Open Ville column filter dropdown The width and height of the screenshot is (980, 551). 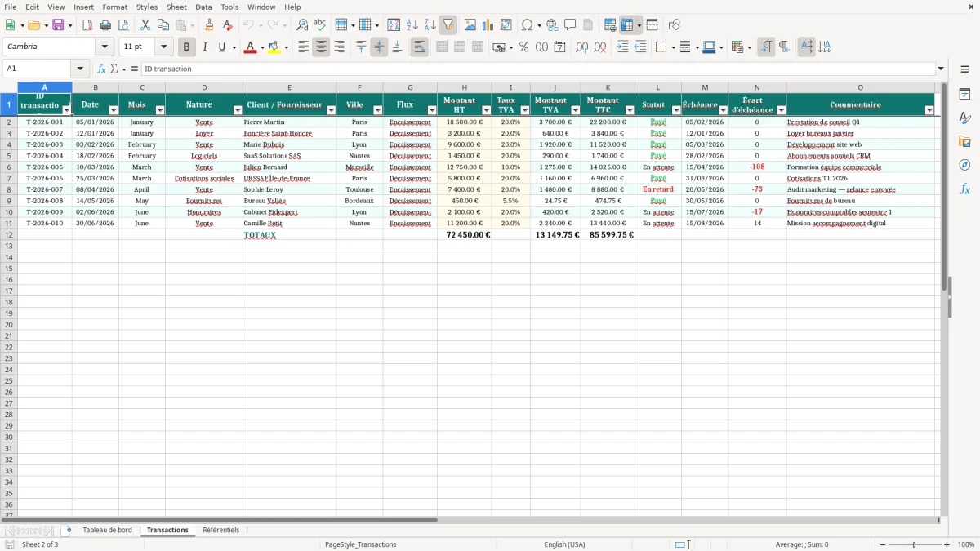click(x=377, y=110)
